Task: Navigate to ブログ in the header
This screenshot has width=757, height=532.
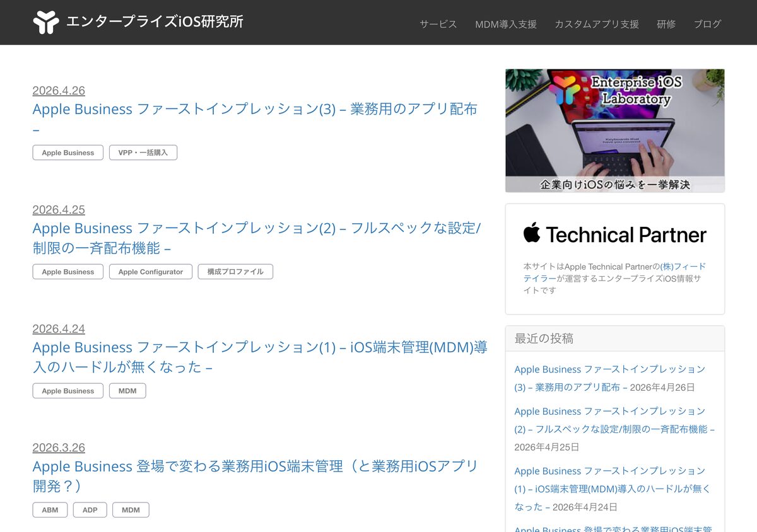Action: pos(707,24)
